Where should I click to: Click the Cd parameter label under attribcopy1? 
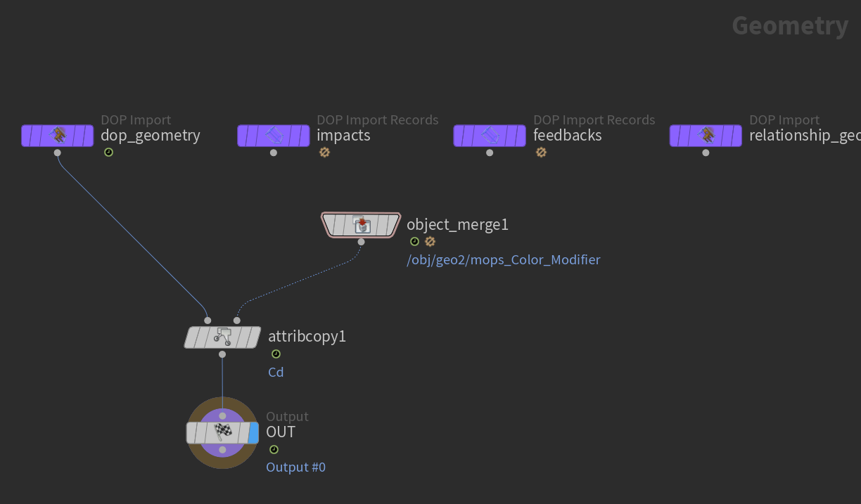point(275,371)
